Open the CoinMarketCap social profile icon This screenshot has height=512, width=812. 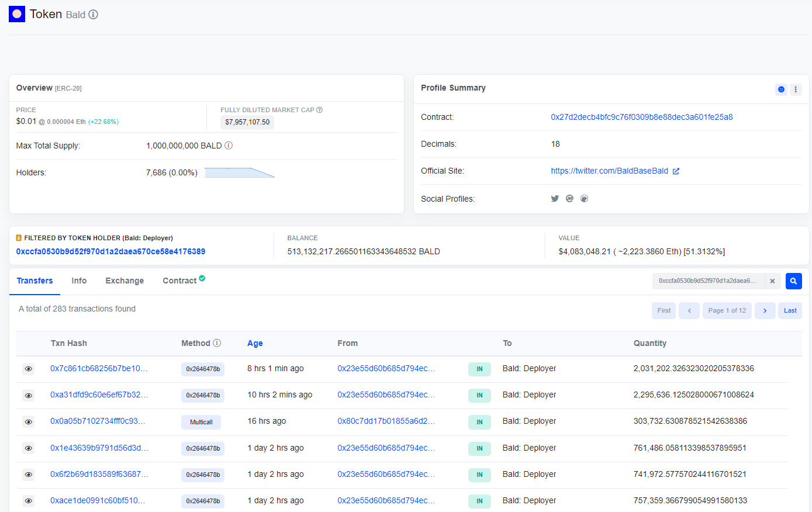click(569, 199)
